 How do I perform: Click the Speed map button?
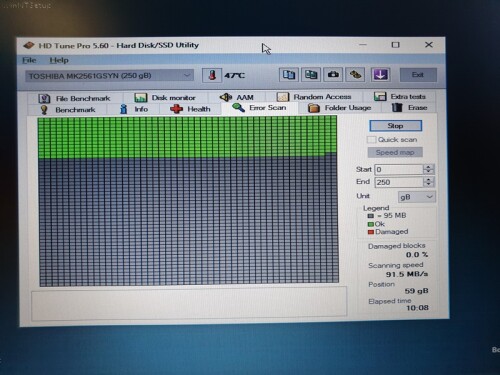(x=395, y=152)
